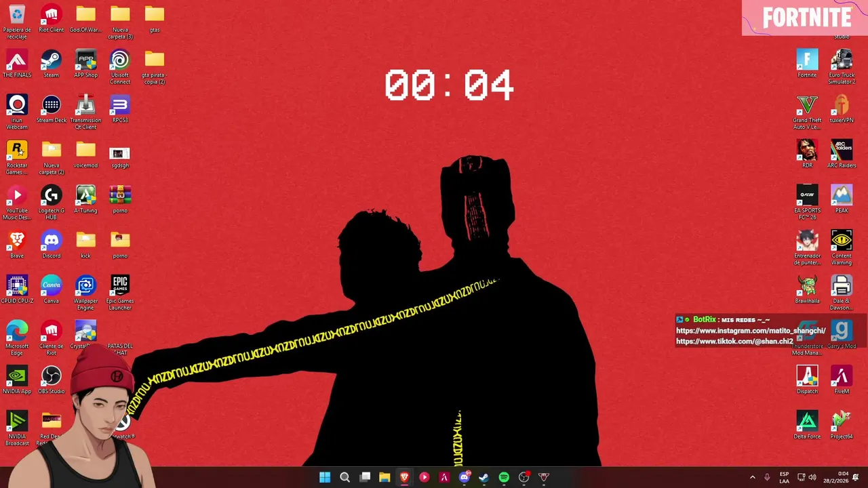Launch Fortnite desktop shortcut

click(807, 64)
